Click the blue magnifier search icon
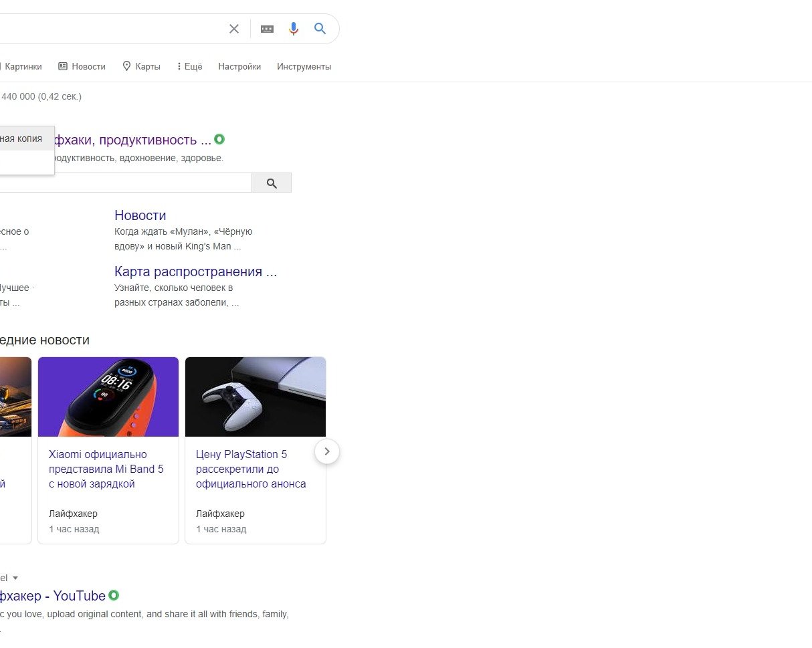The height and width of the screenshot is (648, 812). click(320, 29)
